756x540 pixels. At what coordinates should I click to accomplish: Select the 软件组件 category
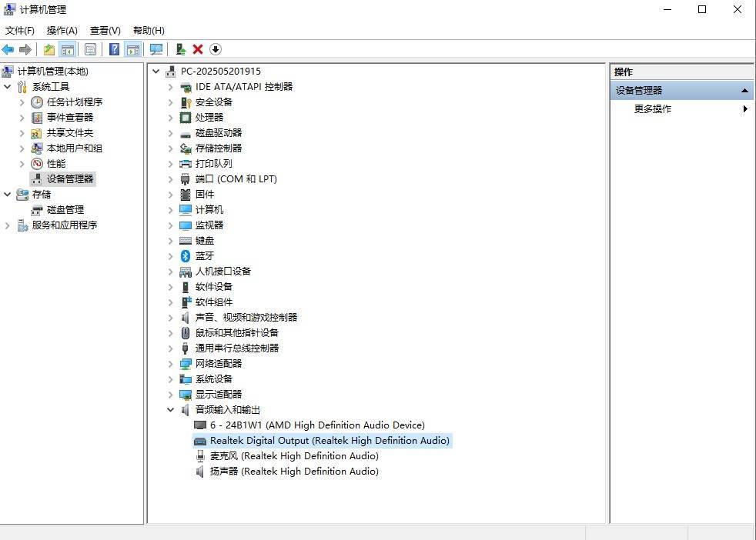[213, 302]
